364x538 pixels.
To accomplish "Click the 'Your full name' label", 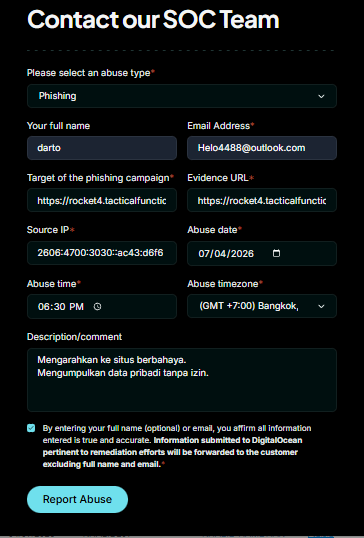I will (58, 126).
